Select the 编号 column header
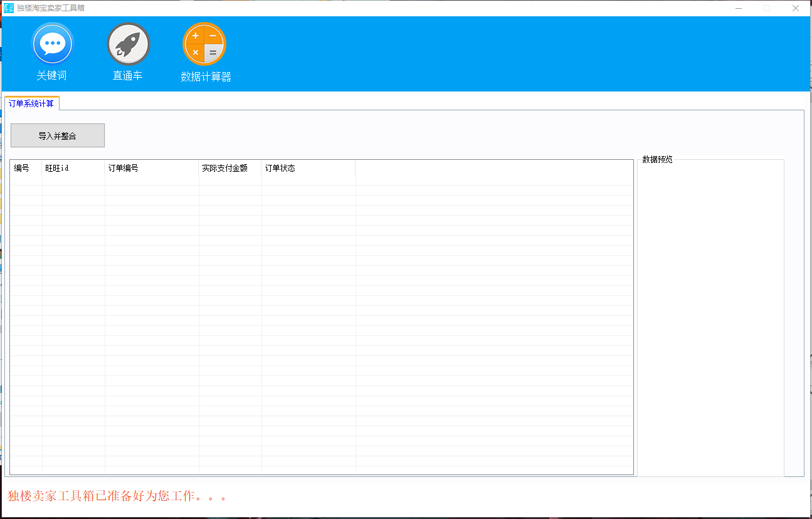Image resolution: width=812 pixels, height=519 pixels. pos(26,168)
